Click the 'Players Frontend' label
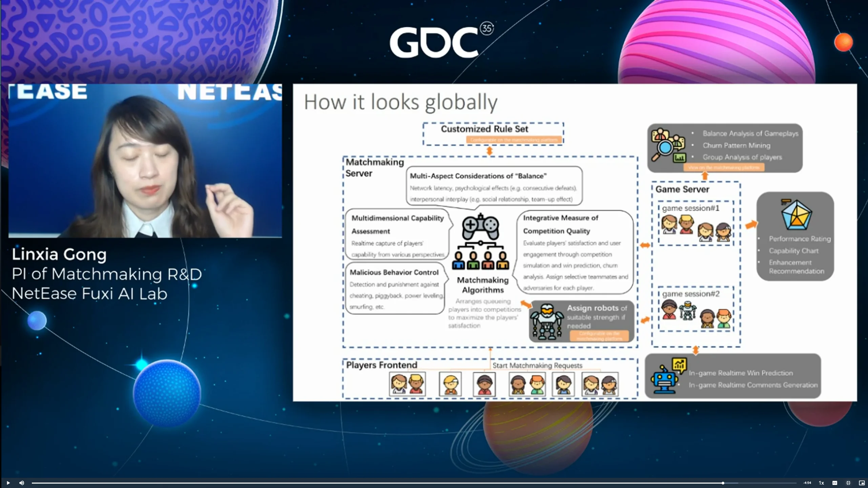868x488 pixels. click(x=381, y=365)
